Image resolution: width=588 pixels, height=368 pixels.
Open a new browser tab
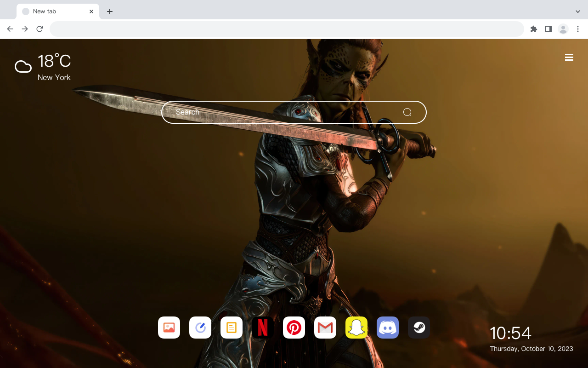(110, 11)
